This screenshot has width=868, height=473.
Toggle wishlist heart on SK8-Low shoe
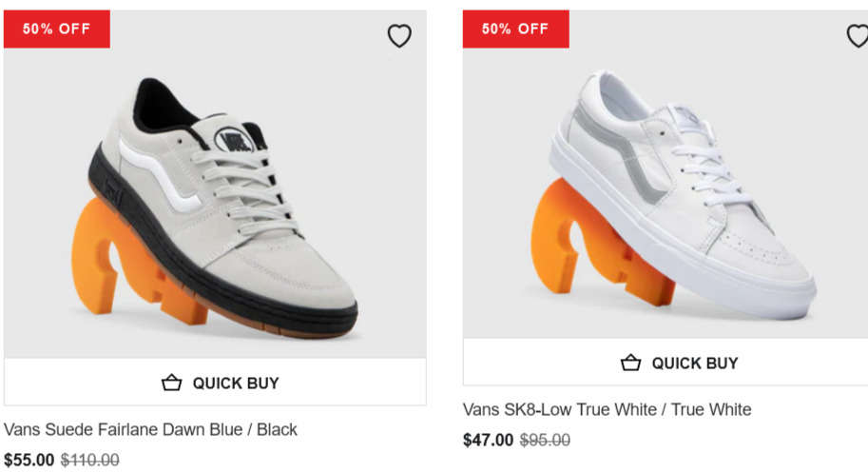(858, 36)
